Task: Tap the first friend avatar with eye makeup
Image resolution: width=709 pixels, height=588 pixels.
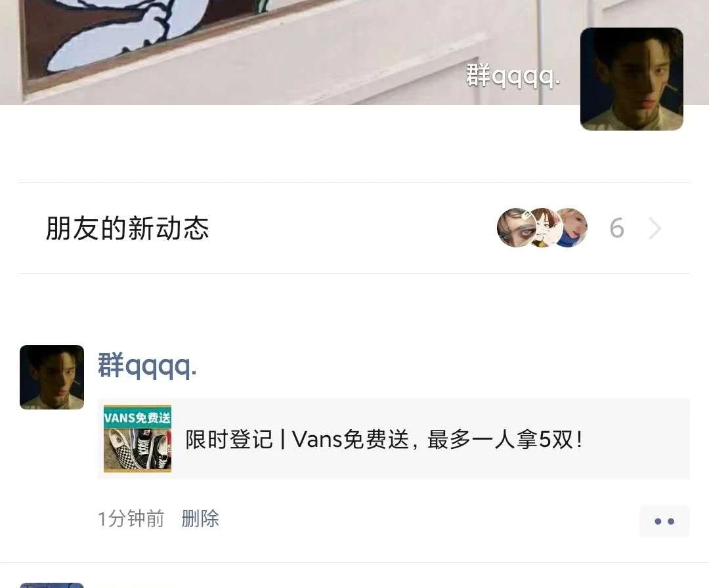Action: click(x=516, y=227)
